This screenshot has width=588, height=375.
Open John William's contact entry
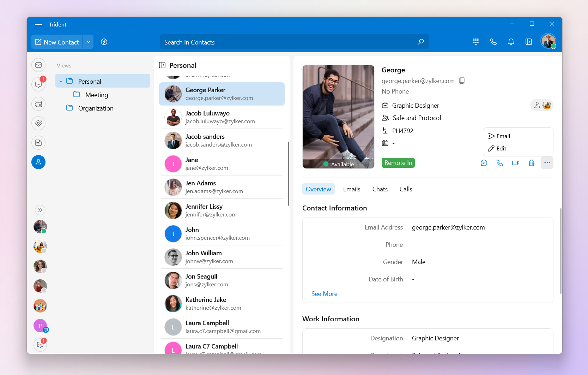(x=222, y=257)
